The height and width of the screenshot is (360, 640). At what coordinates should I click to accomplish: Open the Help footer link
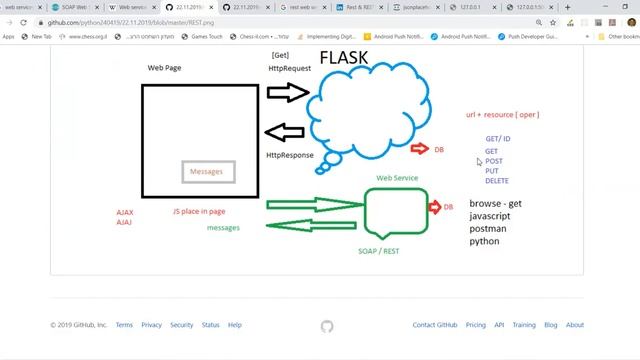(x=235, y=325)
